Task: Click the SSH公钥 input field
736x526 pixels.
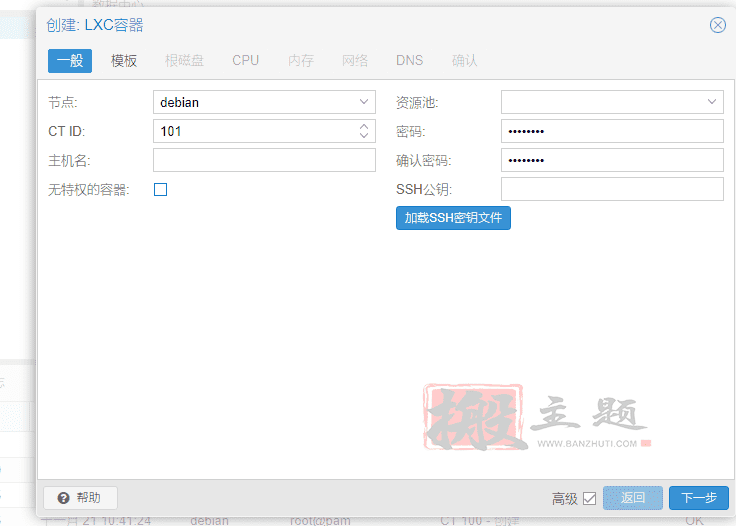Action: click(612, 189)
